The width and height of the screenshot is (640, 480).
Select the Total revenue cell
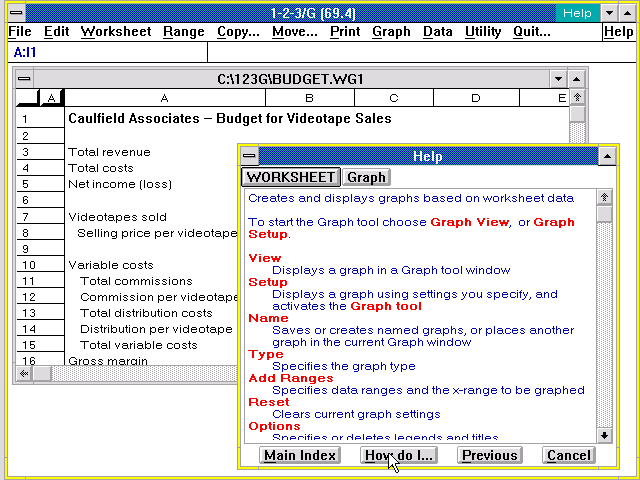pyautogui.click(x=165, y=152)
